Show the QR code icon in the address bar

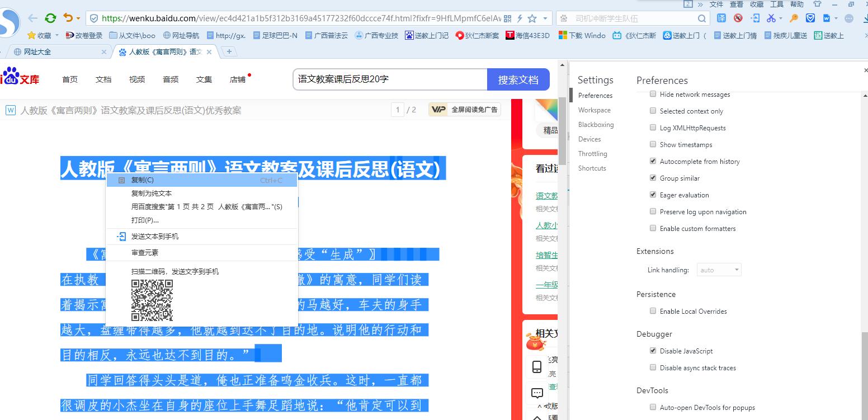pyautogui.click(x=507, y=18)
